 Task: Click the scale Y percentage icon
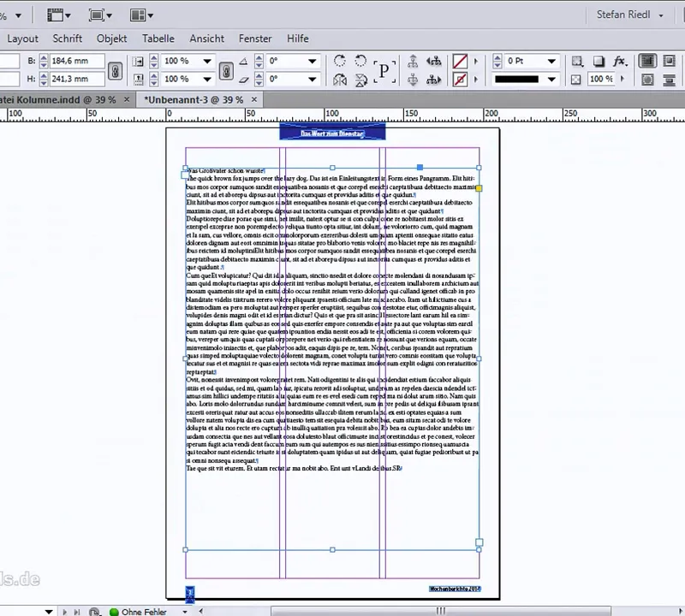(138, 80)
